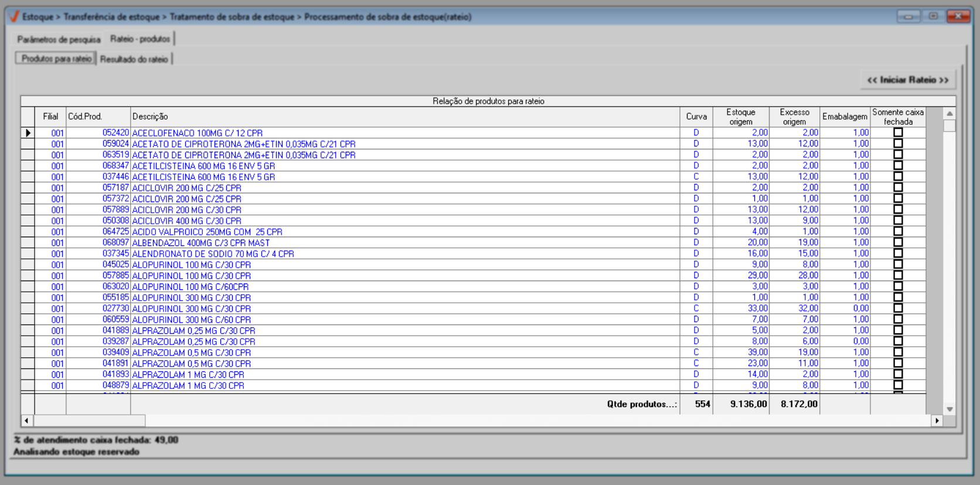Click the Iniciar Rateio button

click(x=908, y=80)
